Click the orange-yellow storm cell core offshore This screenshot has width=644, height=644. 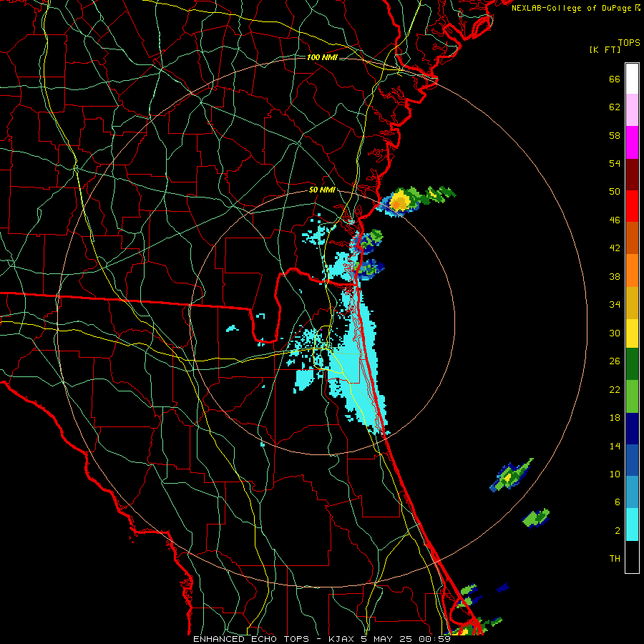click(x=399, y=202)
